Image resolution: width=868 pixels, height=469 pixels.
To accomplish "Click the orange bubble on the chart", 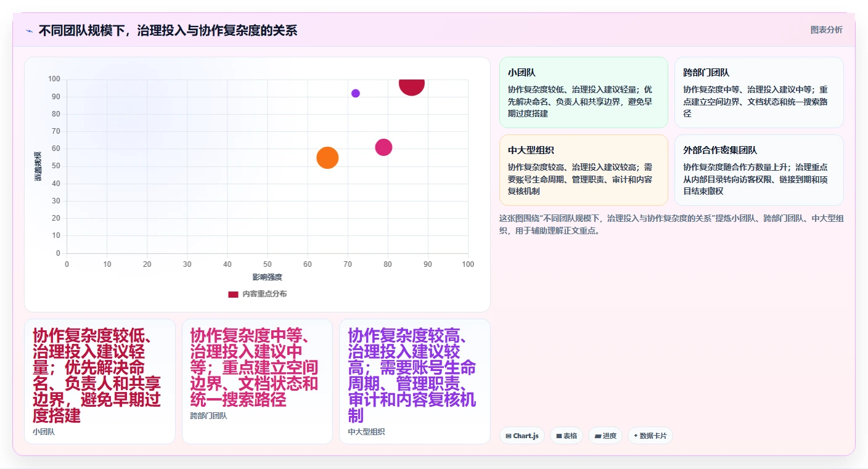I will [x=327, y=158].
